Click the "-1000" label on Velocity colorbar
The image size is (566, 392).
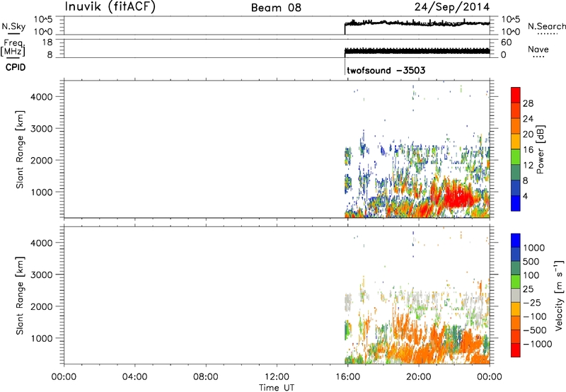538,344
